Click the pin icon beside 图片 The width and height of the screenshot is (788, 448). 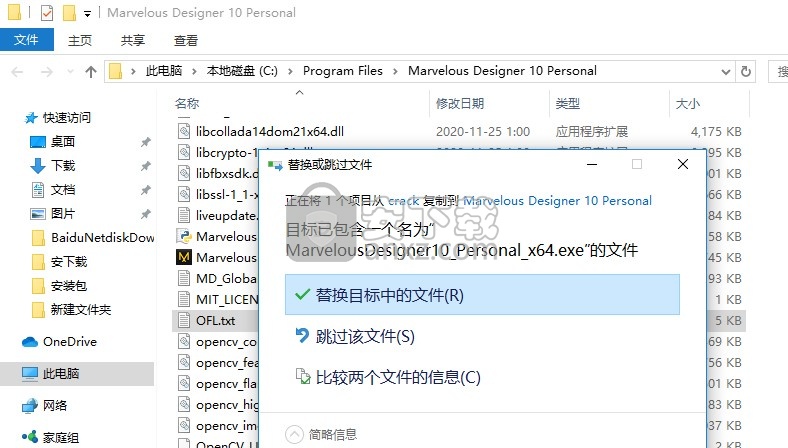pyautogui.click(x=146, y=214)
